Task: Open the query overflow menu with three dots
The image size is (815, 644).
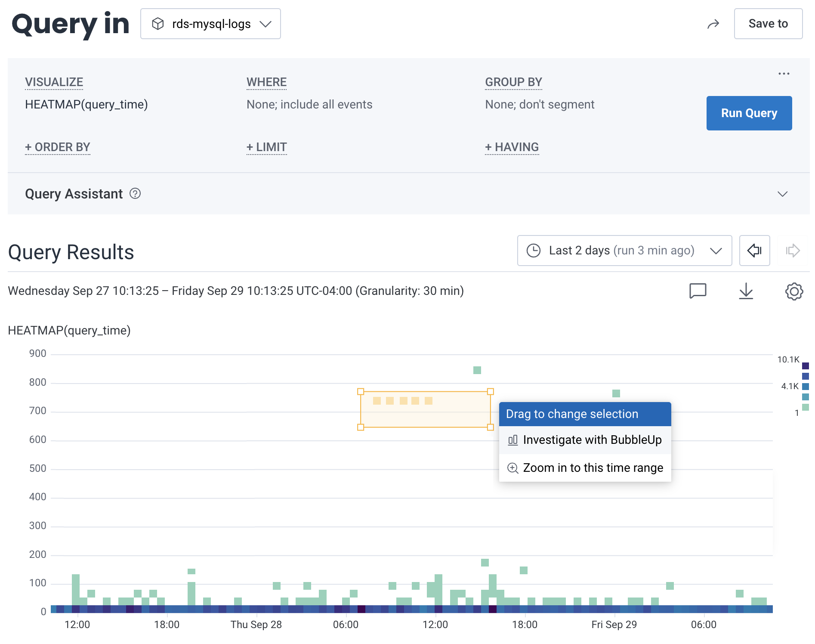Action: coord(784,73)
